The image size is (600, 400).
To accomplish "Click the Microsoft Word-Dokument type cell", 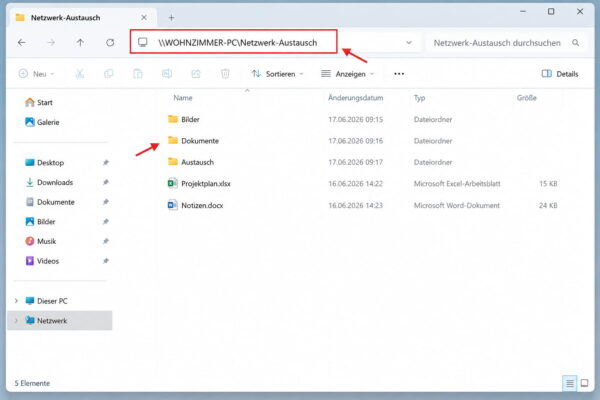I will coord(457,206).
